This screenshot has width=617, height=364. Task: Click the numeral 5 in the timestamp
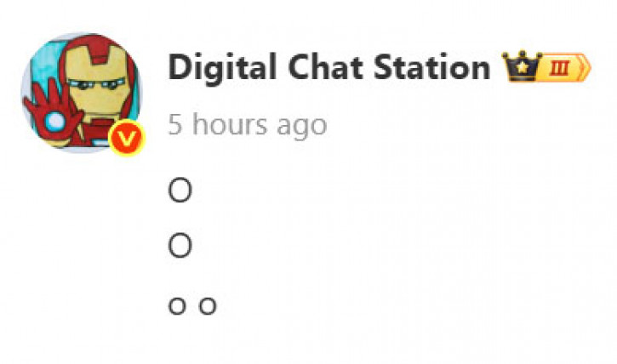(x=174, y=125)
